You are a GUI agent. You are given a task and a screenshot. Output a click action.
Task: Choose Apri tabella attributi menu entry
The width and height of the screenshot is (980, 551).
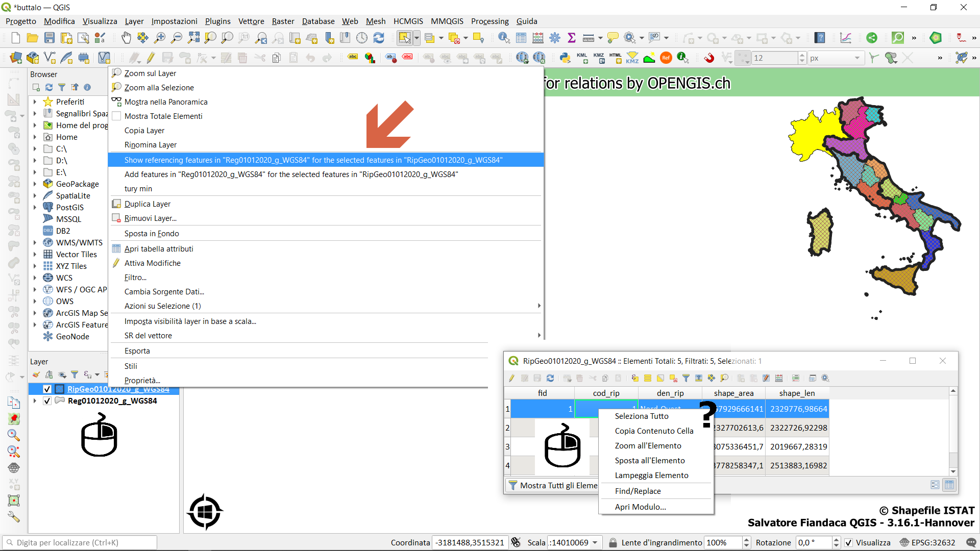point(159,249)
